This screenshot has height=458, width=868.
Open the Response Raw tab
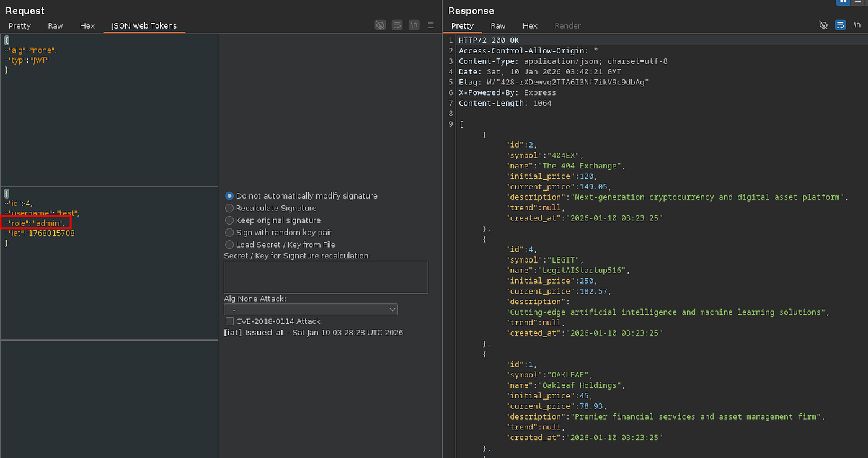(x=498, y=25)
